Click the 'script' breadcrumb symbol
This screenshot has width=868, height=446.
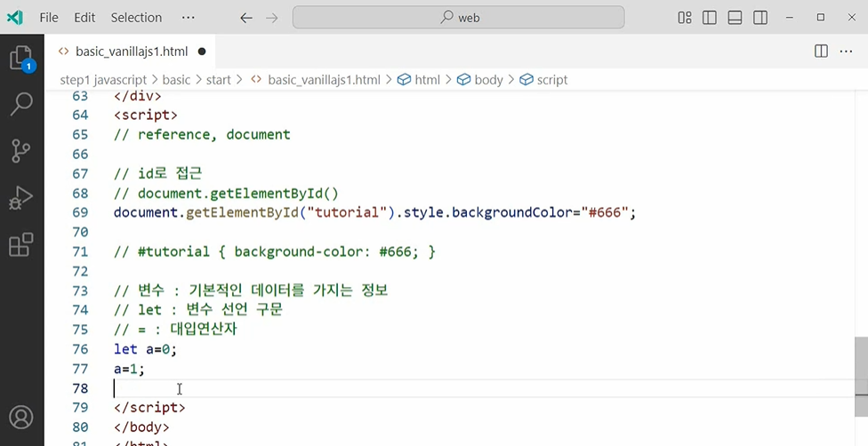544,80
